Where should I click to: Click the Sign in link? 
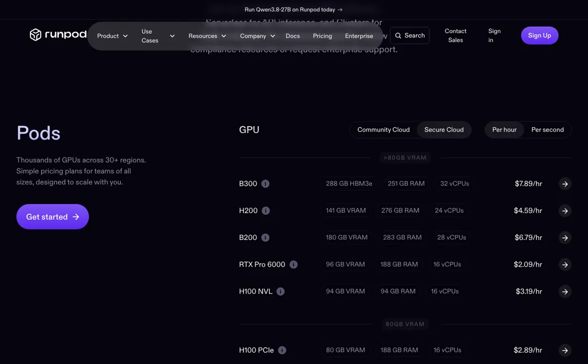pyautogui.click(x=494, y=36)
